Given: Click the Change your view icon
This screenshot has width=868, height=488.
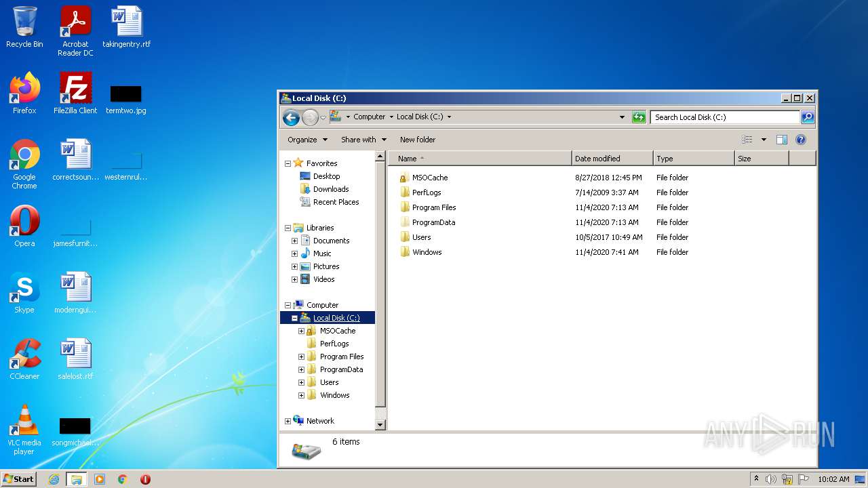Looking at the screenshot, I should coord(747,140).
